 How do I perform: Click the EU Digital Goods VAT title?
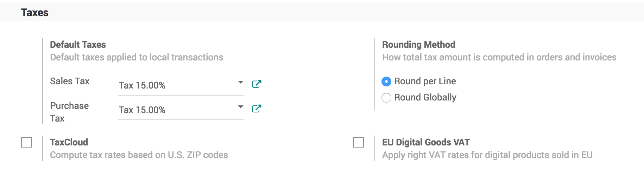[x=426, y=142]
